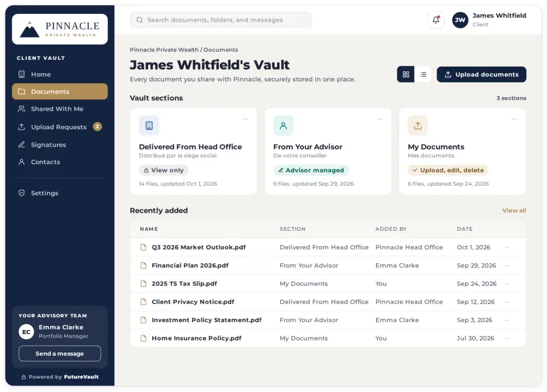Open the From Your Advisor section

328,151
